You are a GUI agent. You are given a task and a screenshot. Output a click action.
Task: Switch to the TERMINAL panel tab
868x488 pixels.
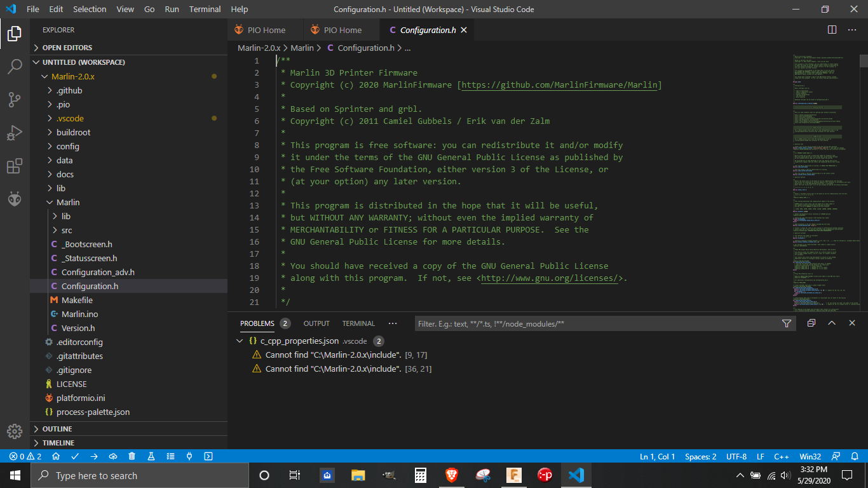(358, 323)
